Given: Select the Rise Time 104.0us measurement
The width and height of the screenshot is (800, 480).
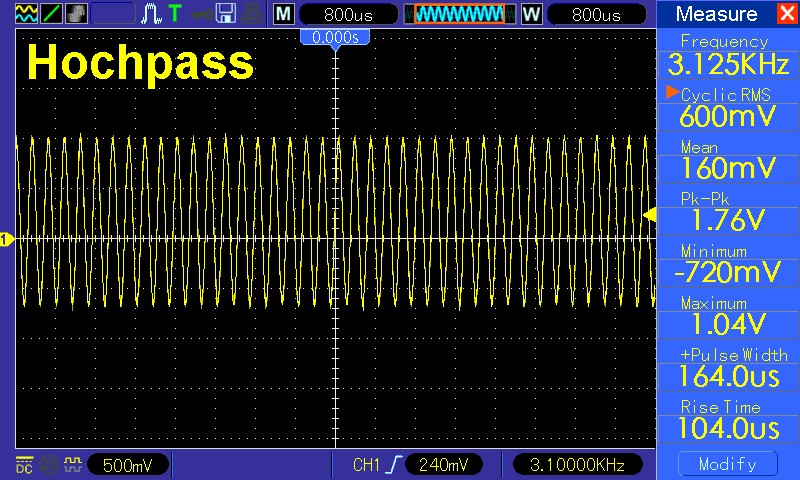Looking at the screenshot, I should pos(728,420).
